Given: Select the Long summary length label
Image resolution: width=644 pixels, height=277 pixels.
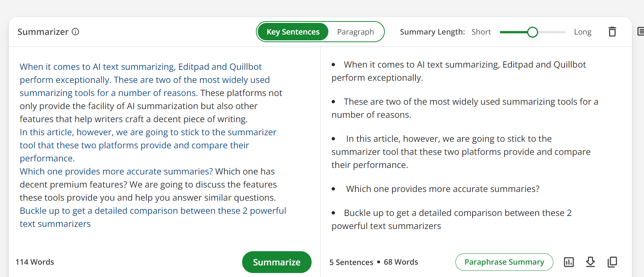Looking at the screenshot, I should pos(582,32).
